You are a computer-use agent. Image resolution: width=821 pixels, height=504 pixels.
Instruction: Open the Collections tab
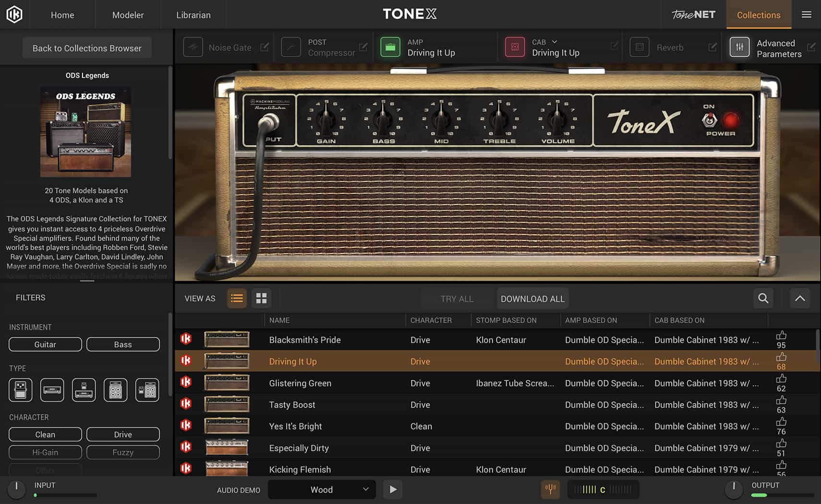tap(759, 15)
